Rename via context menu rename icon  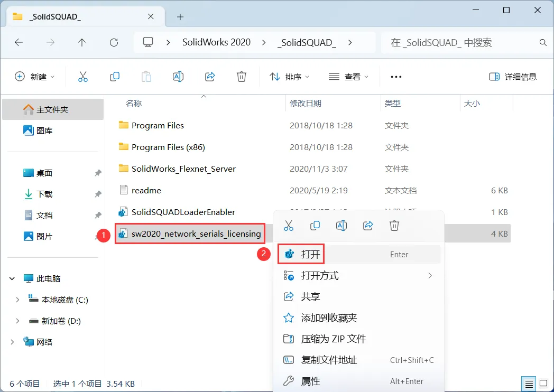tap(341, 226)
